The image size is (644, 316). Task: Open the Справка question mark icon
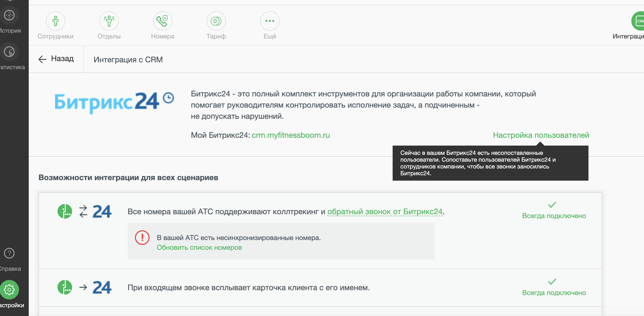(9, 253)
